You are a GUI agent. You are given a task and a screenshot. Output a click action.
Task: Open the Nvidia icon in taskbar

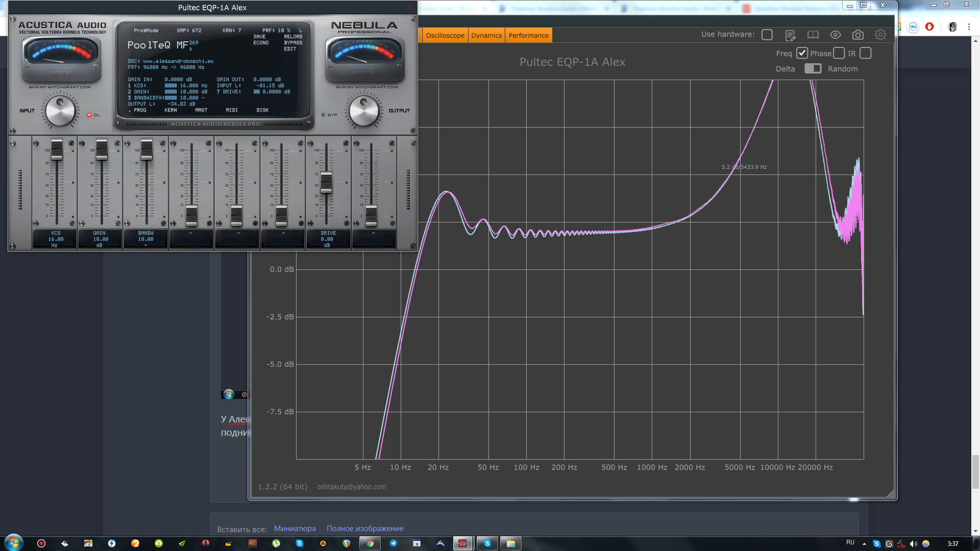coord(182,543)
